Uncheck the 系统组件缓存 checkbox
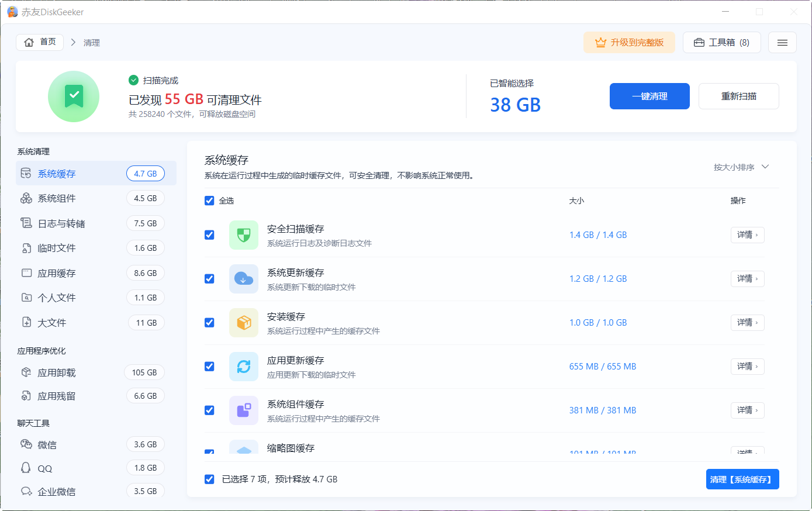Viewport: 812px width, 511px height. pos(209,410)
